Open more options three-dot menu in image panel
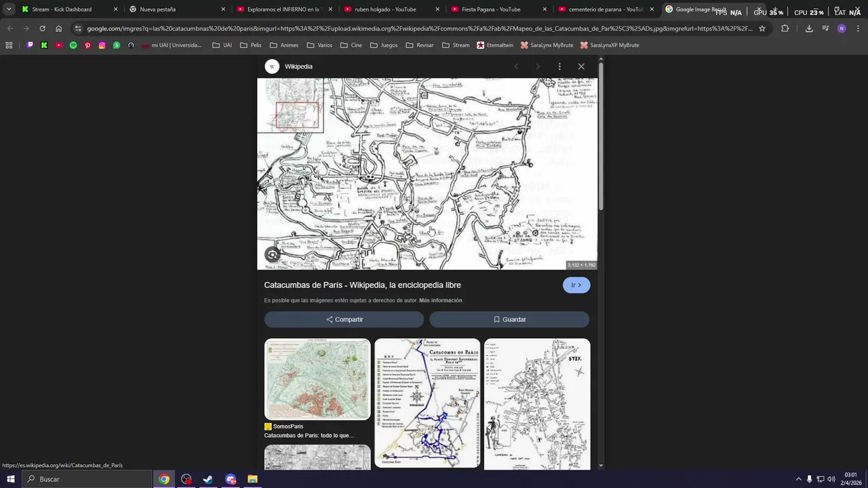The image size is (868, 488). [559, 66]
